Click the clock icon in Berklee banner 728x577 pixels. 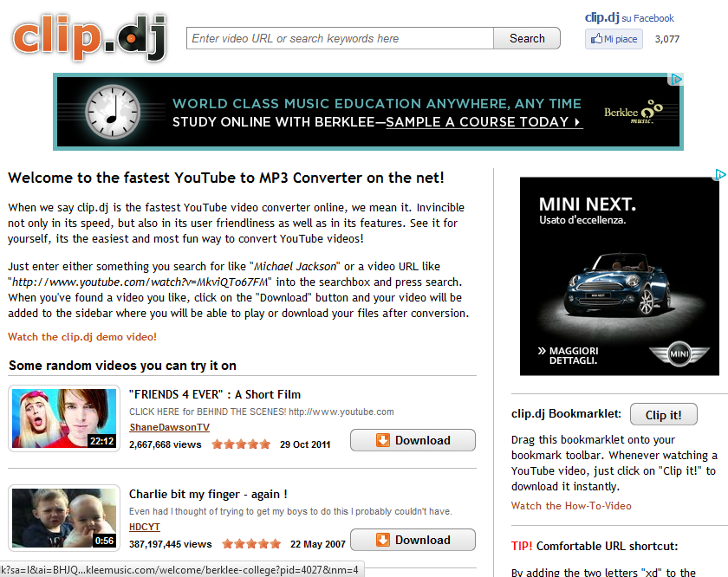[113, 112]
